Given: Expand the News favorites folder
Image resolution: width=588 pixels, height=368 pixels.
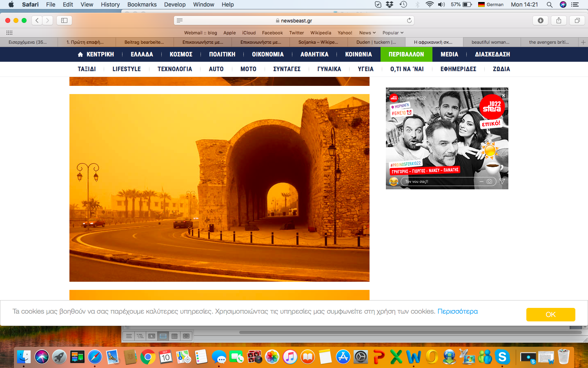Looking at the screenshot, I should [367, 33].
